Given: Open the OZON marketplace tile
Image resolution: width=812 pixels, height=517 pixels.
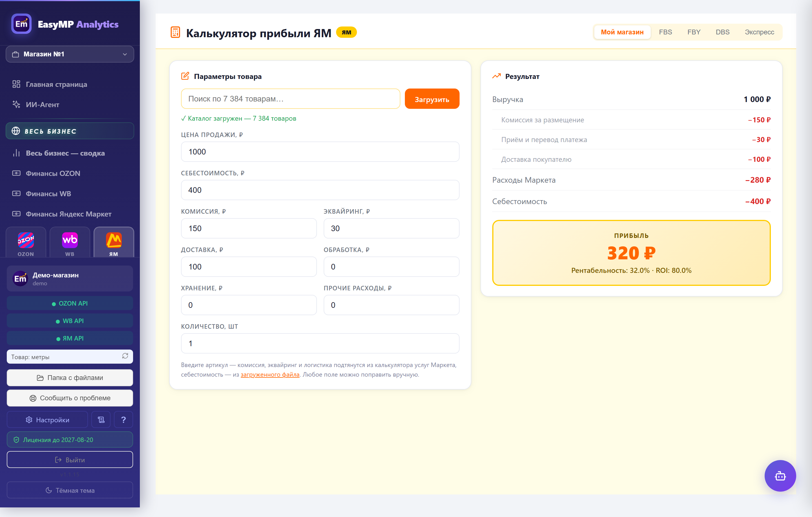Looking at the screenshot, I should click(x=26, y=243).
